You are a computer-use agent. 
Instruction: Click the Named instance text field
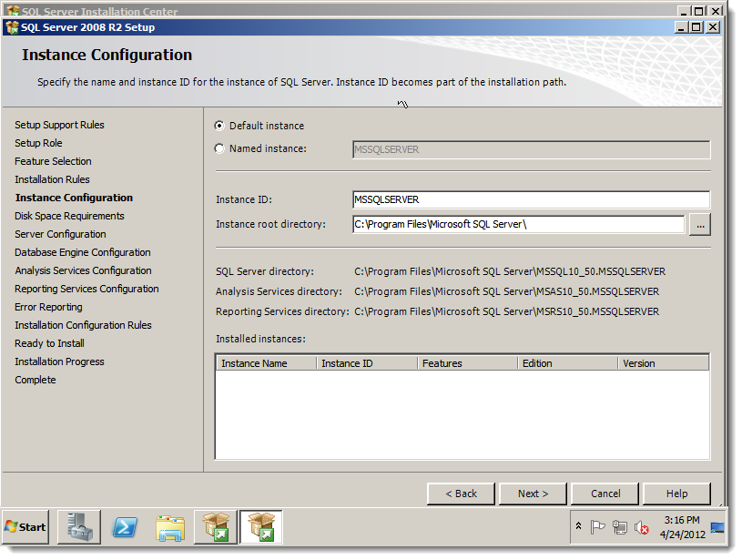click(531, 149)
